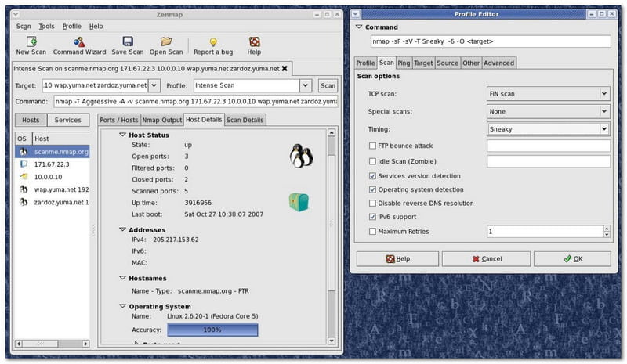This screenshot has width=627, height=364.
Task: Open the Timing dropdown showing Sneaky
Action: point(548,129)
